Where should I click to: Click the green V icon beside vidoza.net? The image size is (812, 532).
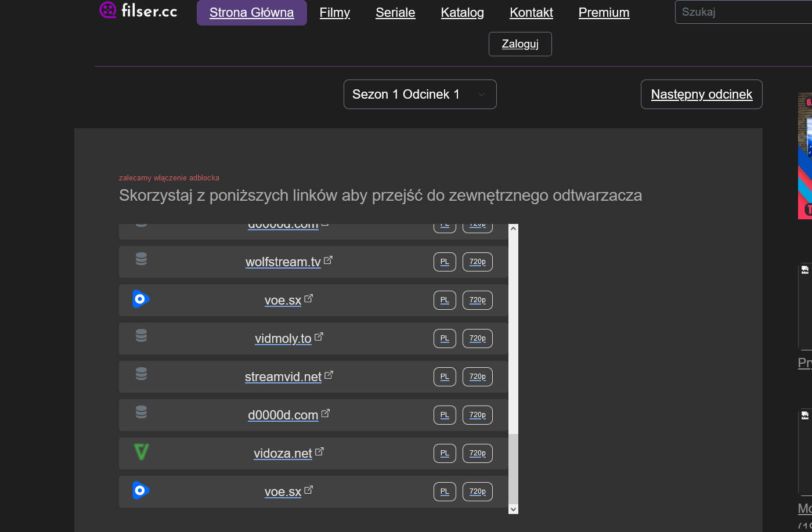tap(141, 452)
